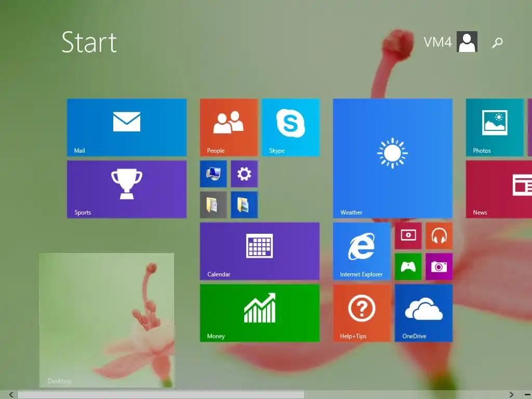Click the horizontal scrollbar thumb

(161, 395)
